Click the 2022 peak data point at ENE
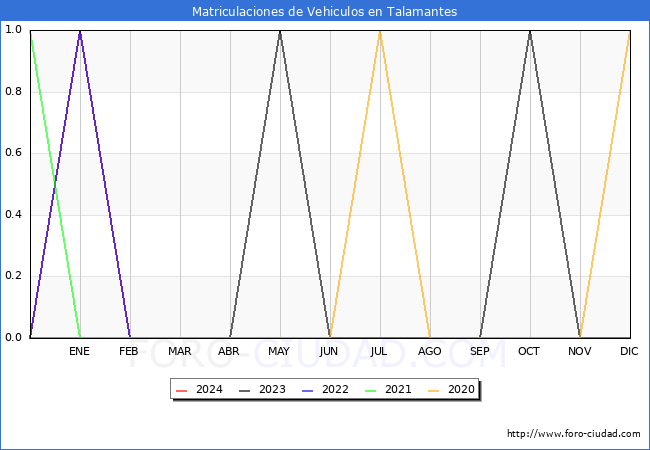 [80, 31]
